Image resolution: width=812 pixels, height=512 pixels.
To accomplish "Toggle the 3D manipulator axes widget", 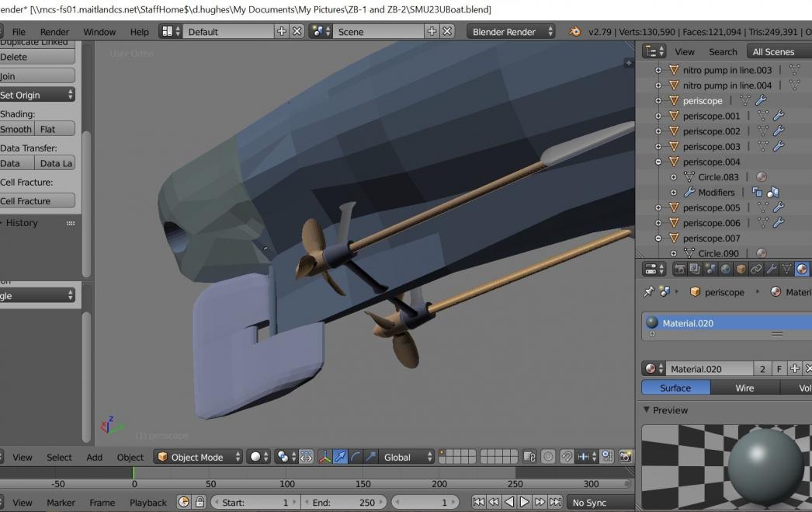I will pyautogui.click(x=326, y=458).
